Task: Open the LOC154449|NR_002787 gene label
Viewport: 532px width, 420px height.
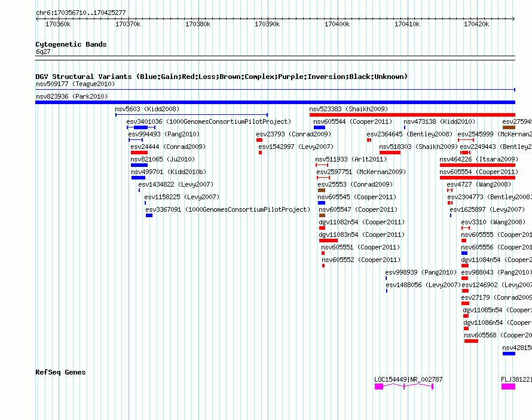Action: click(x=408, y=379)
